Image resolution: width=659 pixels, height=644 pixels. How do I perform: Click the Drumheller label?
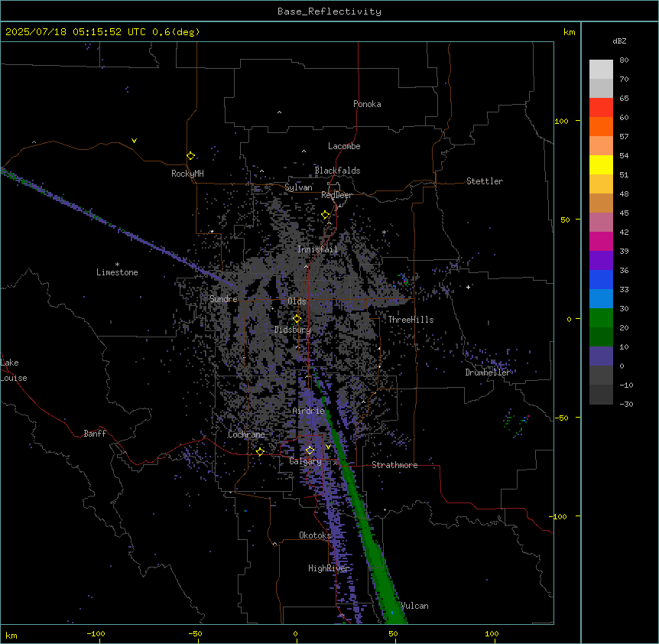489,372
